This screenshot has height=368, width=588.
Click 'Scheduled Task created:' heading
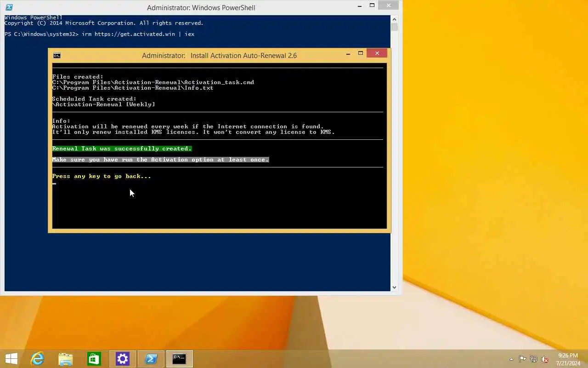click(94, 99)
